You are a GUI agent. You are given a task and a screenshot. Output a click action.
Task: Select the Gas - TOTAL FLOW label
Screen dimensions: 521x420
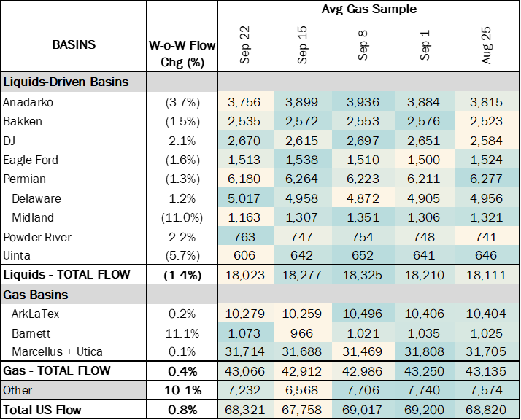(56, 370)
